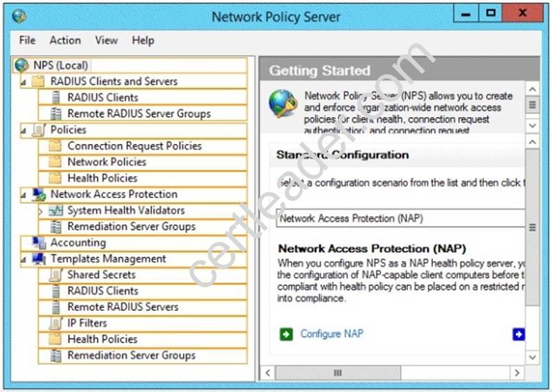Select Connection Request Policies in tree
Viewport: 552px width, 392px height.
pyautogui.click(x=134, y=146)
